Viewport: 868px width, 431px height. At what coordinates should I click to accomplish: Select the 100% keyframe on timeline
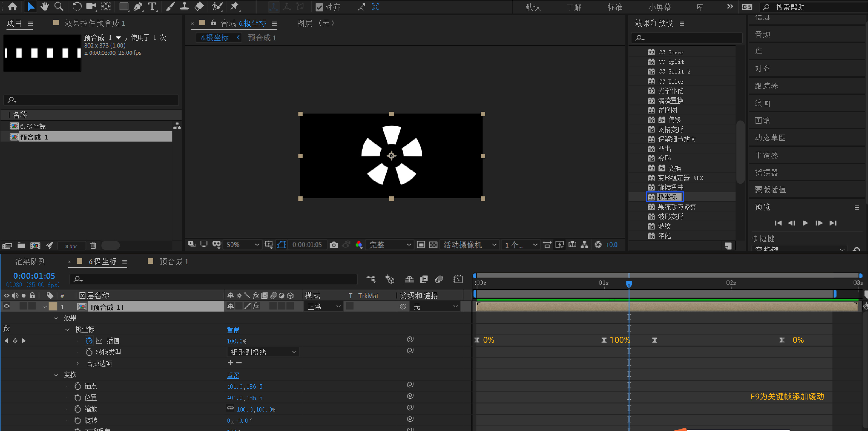pyautogui.click(x=604, y=340)
